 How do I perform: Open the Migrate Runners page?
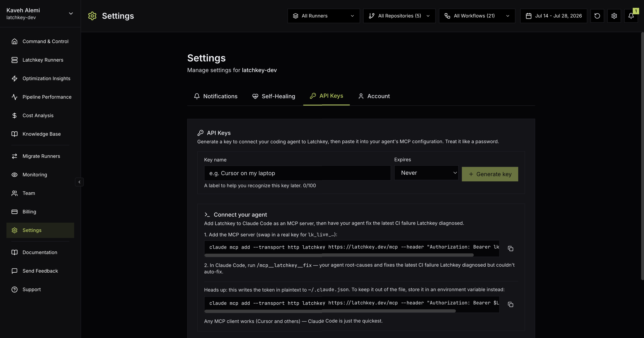point(40,156)
